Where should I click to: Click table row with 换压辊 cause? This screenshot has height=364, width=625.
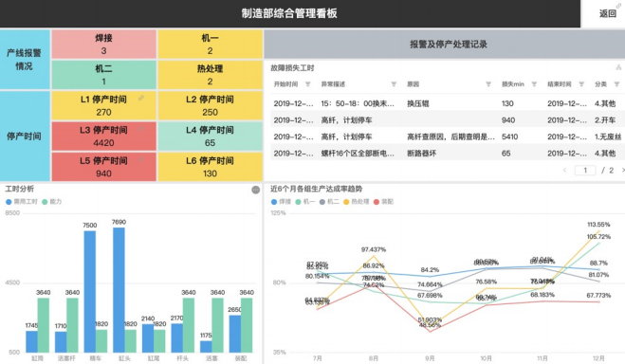[x=447, y=103]
